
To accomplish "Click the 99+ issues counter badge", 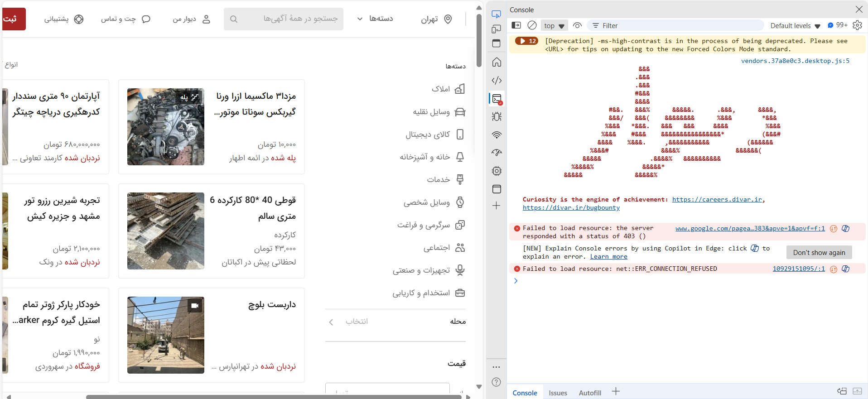I will [837, 25].
